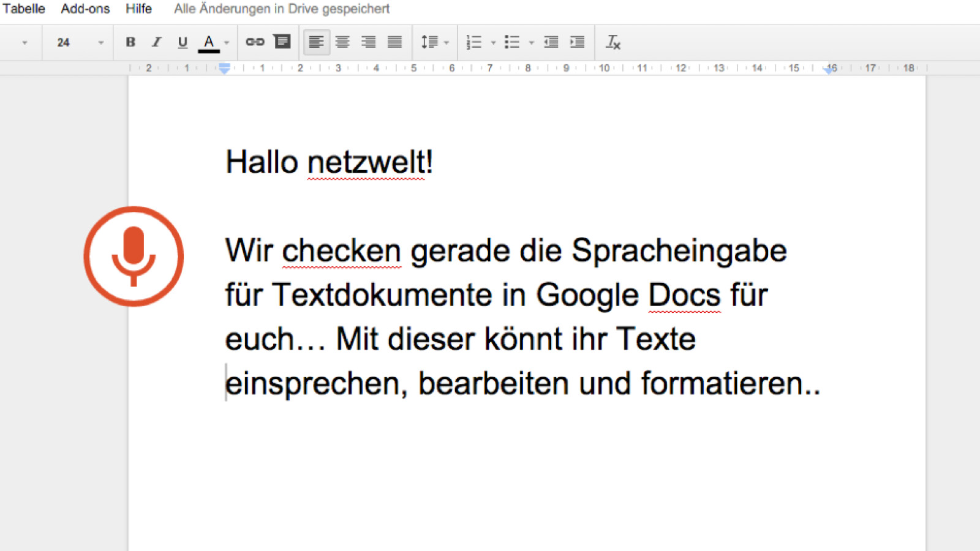Image resolution: width=980 pixels, height=551 pixels.
Task: Clear formatting with the Tx icon
Action: (613, 42)
